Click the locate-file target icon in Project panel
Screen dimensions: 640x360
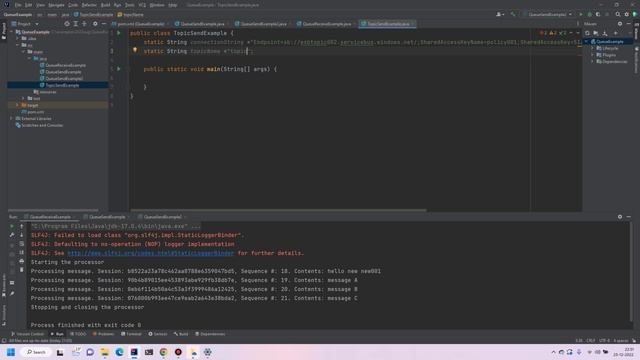(67, 24)
